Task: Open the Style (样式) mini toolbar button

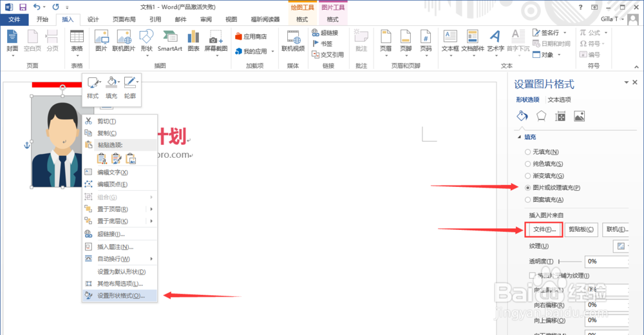Action: (x=93, y=88)
